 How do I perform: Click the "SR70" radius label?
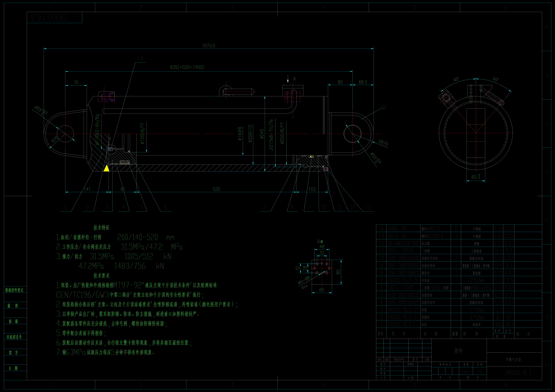pyautogui.click(x=383, y=143)
